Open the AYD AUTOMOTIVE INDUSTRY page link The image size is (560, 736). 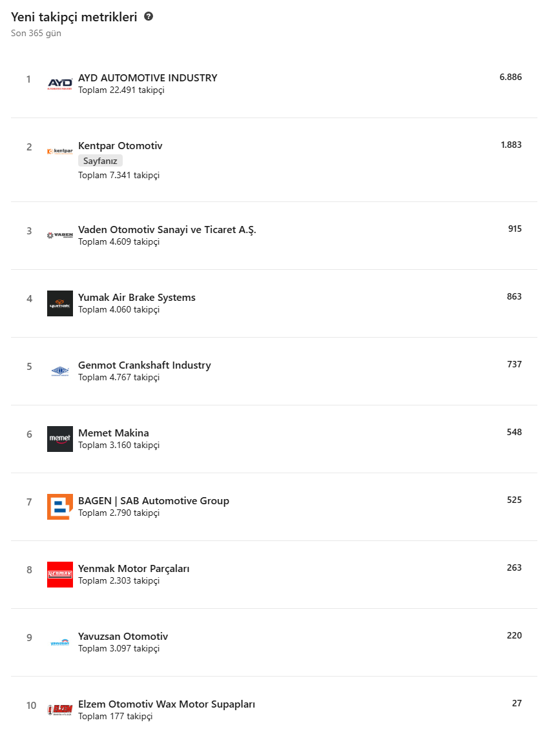click(147, 77)
